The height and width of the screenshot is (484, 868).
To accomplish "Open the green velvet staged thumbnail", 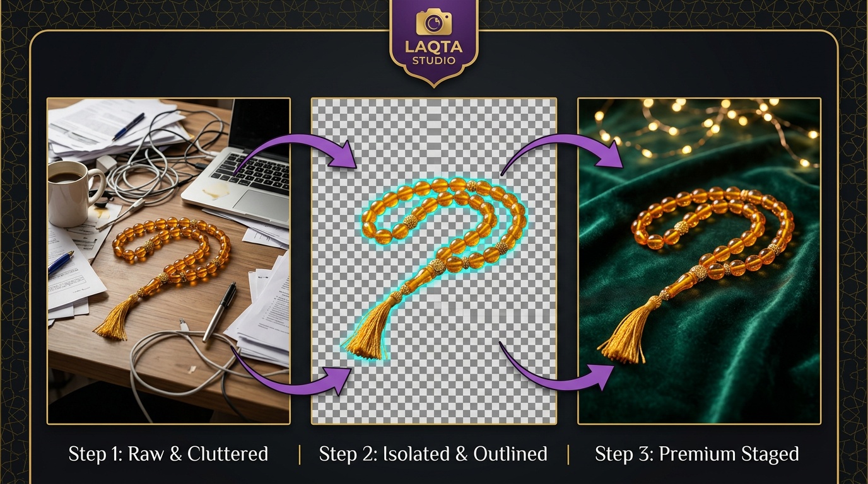I will 700,260.
